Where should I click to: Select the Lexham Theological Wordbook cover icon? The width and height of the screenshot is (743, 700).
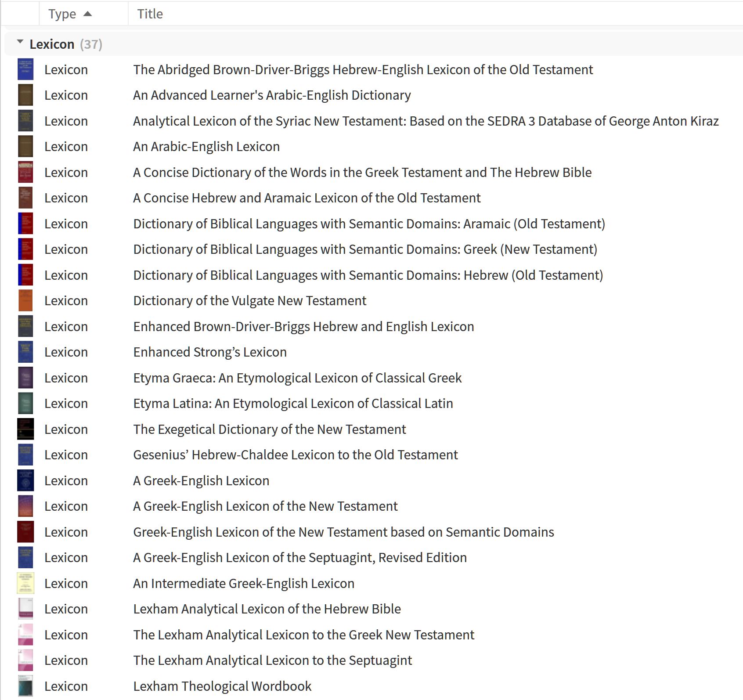[x=25, y=686]
